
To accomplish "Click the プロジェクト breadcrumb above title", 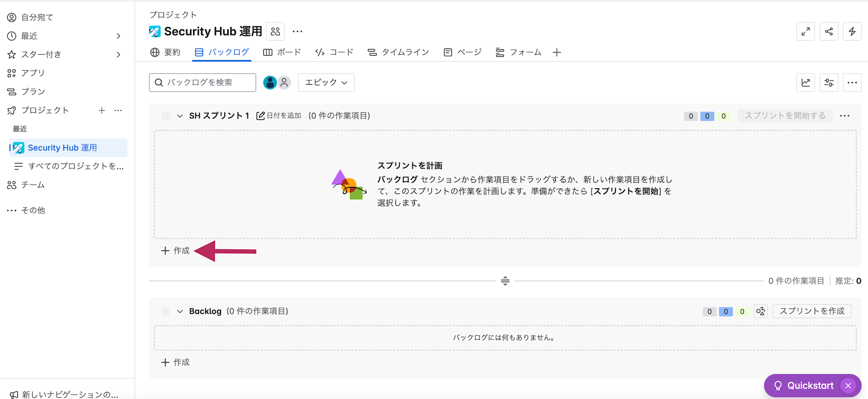I will click(173, 15).
